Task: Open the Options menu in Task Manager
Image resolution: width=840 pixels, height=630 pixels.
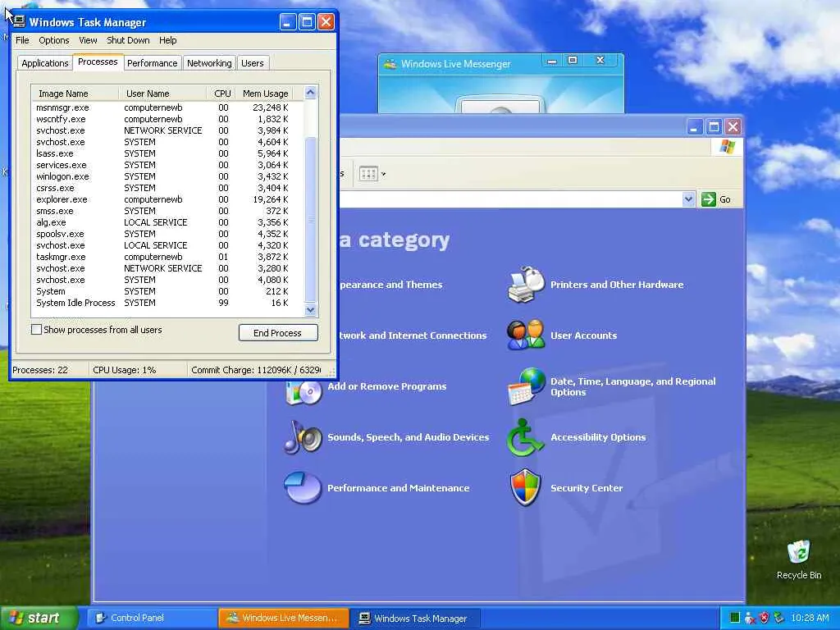Action: click(53, 40)
